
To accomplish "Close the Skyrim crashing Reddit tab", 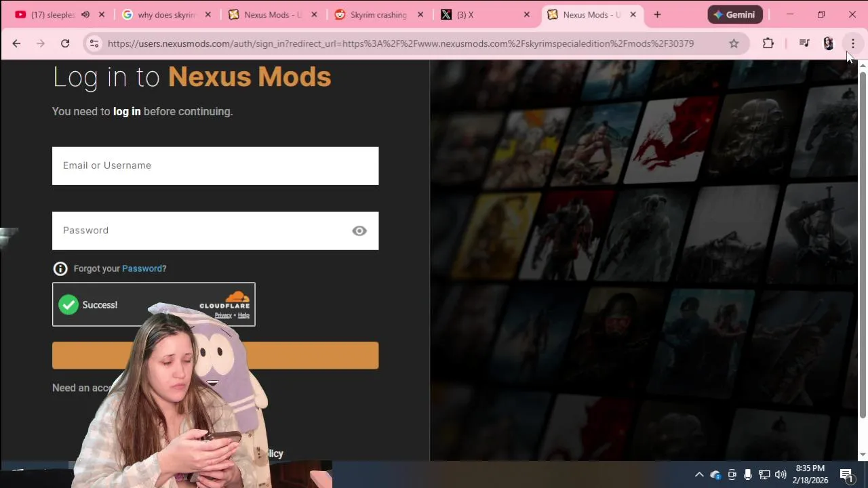I will coord(420,14).
